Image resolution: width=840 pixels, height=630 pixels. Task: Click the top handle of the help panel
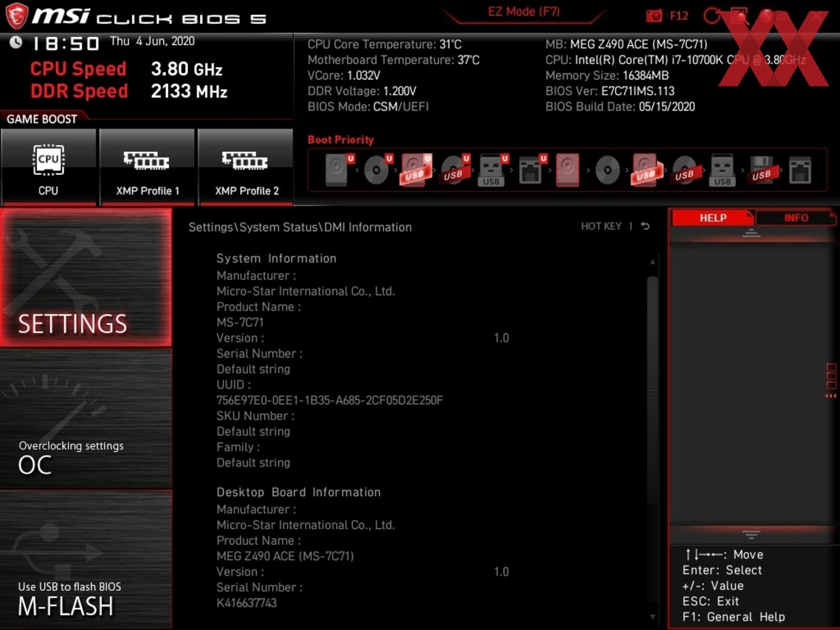(x=751, y=233)
